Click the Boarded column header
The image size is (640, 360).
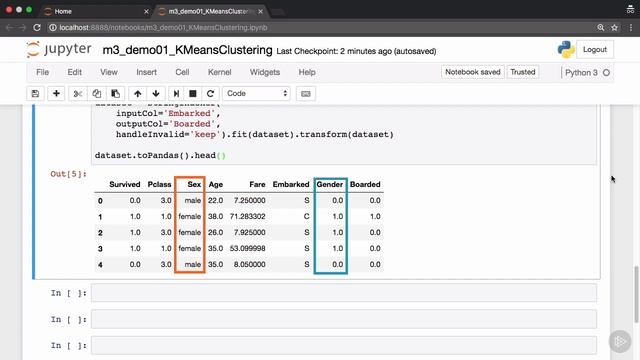pos(365,184)
